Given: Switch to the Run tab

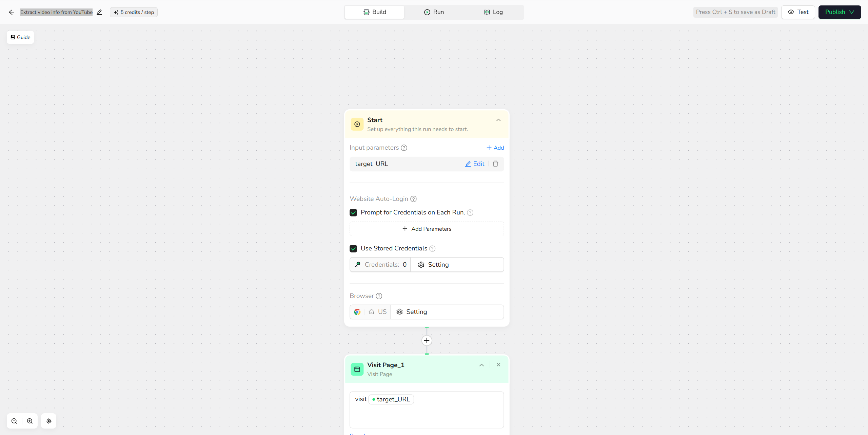Looking at the screenshot, I should [x=434, y=12].
